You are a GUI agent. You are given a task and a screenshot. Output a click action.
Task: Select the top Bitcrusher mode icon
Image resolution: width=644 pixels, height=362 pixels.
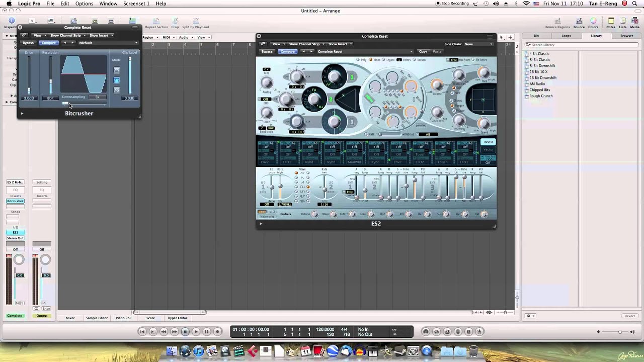click(x=117, y=70)
